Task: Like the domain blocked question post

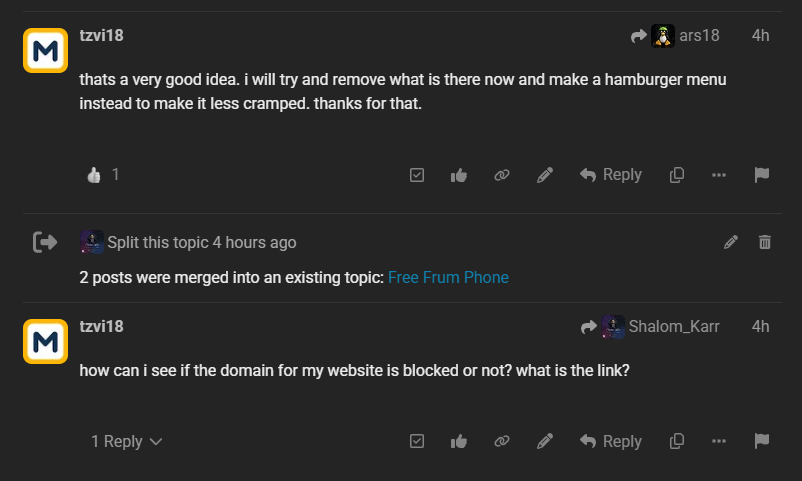Action: click(459, 441)
